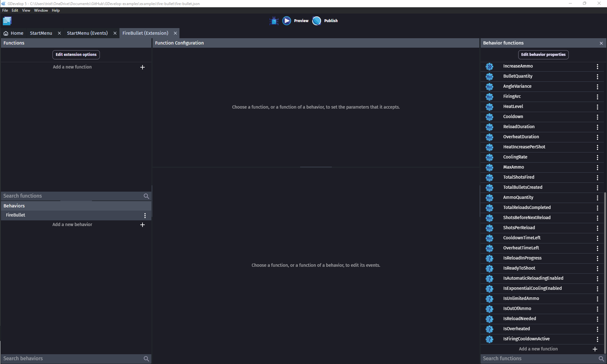Open FireBullet behavior options menu
This screenshot has width=607, height=364.
coord(145,215)
